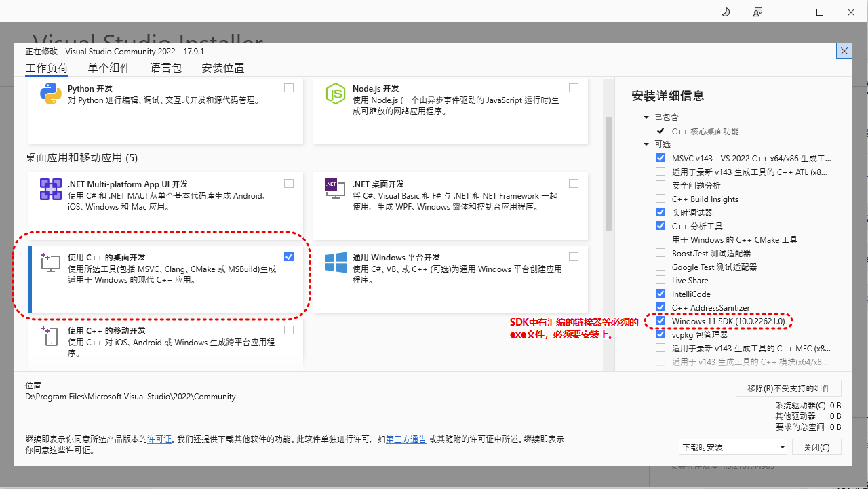Check the 通用 Windows 平台开发 checkbox
Viewport: 868px width, 489px height.
coord(574,256)
